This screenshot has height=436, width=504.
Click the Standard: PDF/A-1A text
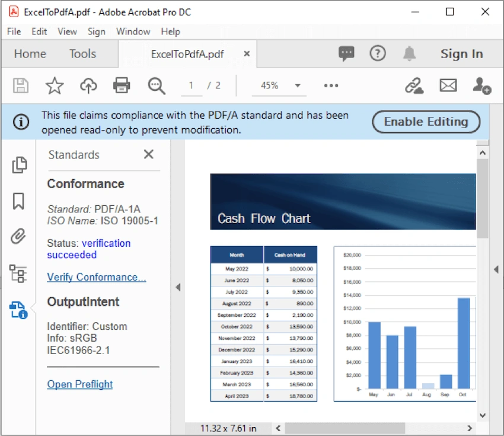coord(94,209)
